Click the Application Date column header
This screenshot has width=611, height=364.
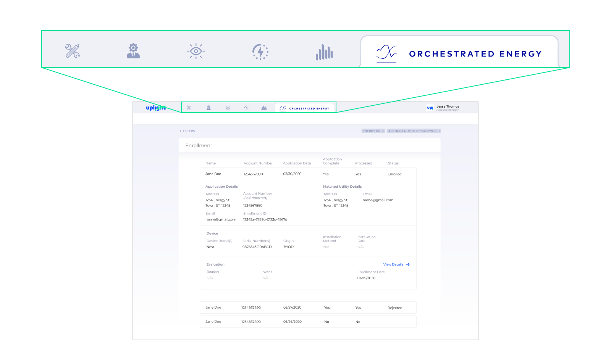[x=297, y=163]
